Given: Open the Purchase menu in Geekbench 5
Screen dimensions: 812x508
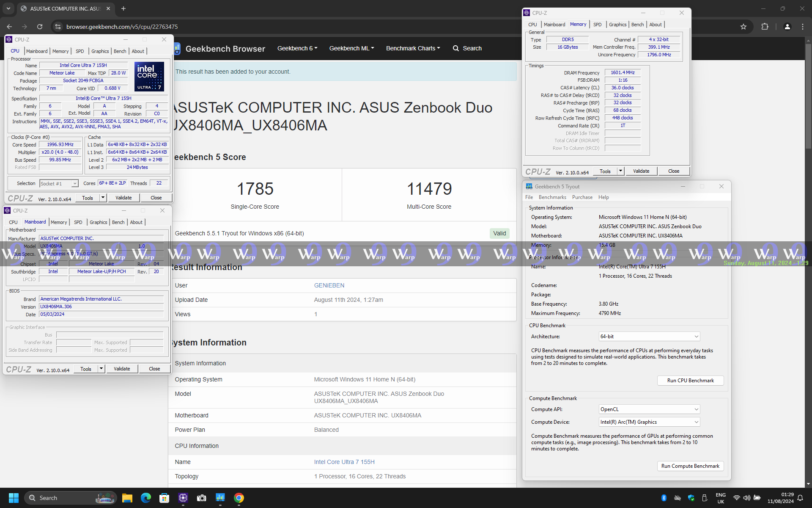Looking at the screenshot, I should 582,197.
